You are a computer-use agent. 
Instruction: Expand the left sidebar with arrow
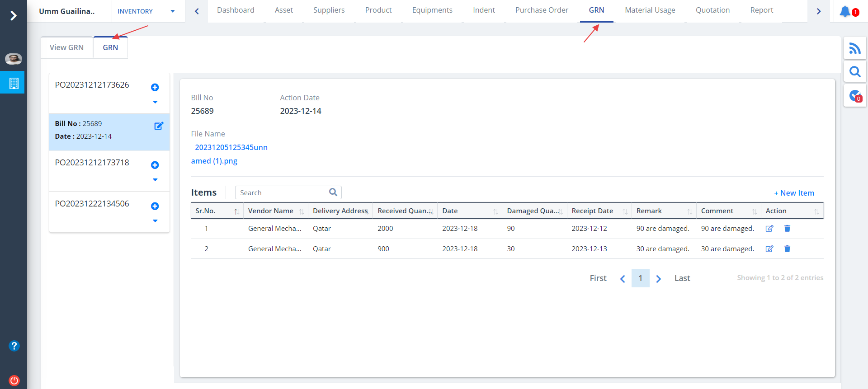click(x=14, y=16)
